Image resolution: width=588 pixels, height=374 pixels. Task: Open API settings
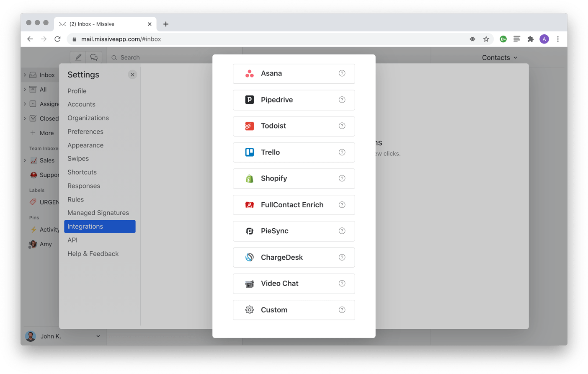(x=72, y=240)
